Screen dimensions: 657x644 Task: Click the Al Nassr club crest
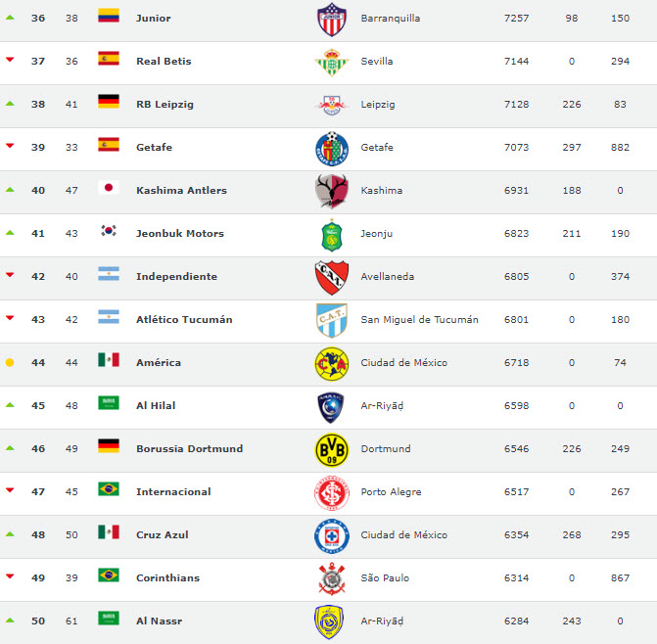pyautogui.click(x=332, y=621)
